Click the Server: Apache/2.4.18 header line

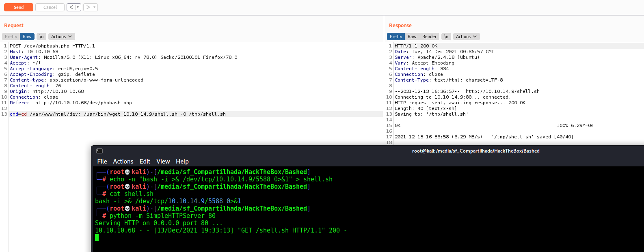pos(437,57)
